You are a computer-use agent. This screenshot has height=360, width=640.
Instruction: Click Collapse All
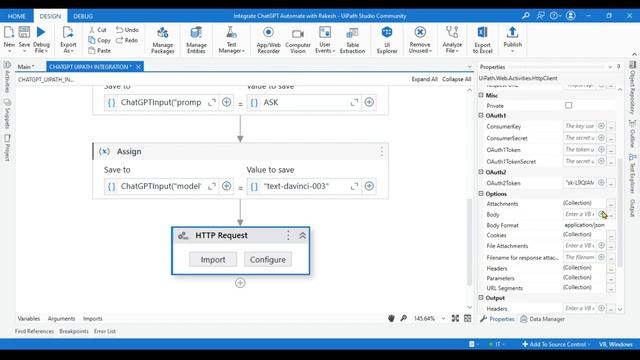coord(456,79)
